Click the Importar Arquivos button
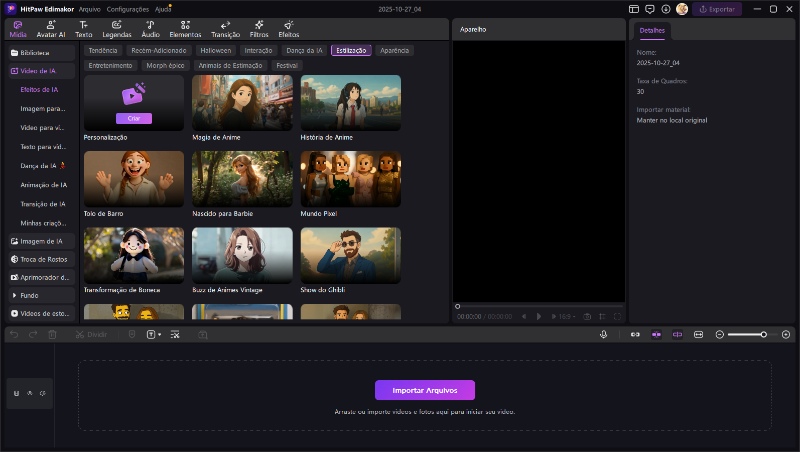Screen dimensions: 800x452 tap(424, 390)
